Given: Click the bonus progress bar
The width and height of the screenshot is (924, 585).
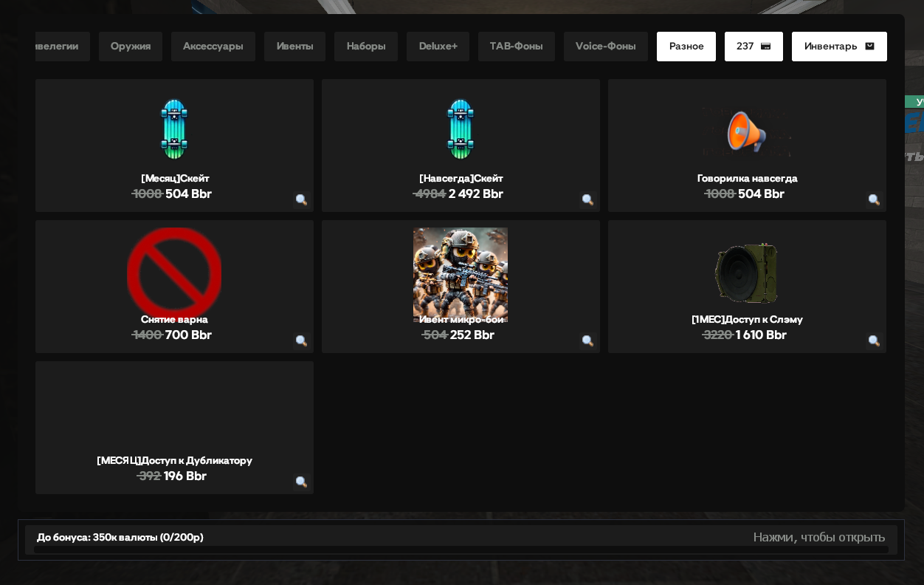Looking at the screenshot, I should [x=461, y=550].
